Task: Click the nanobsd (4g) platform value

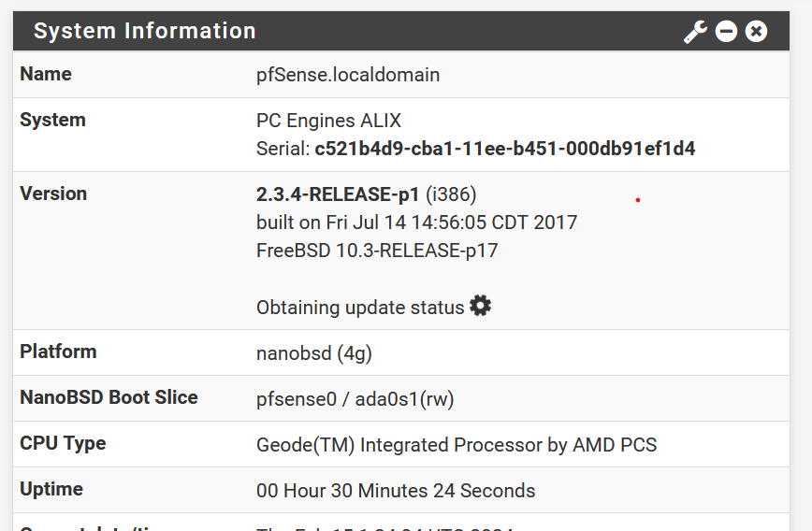Action: pos(314,353)
